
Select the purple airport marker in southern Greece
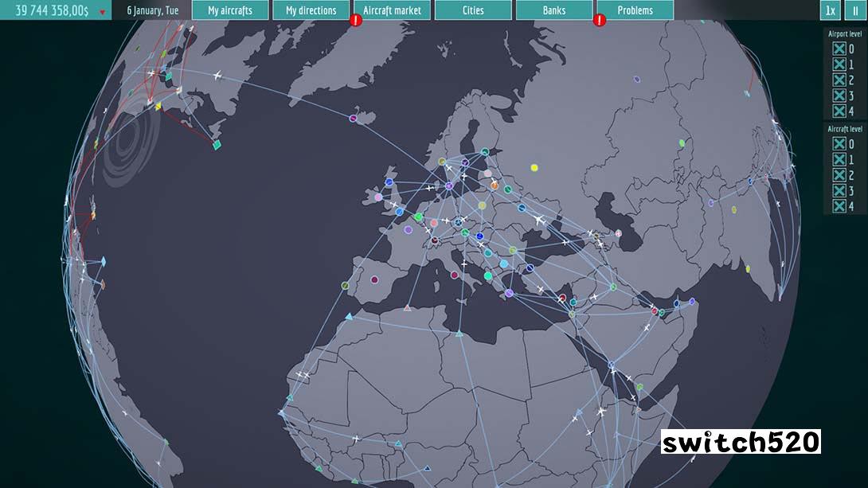(509, 293)
